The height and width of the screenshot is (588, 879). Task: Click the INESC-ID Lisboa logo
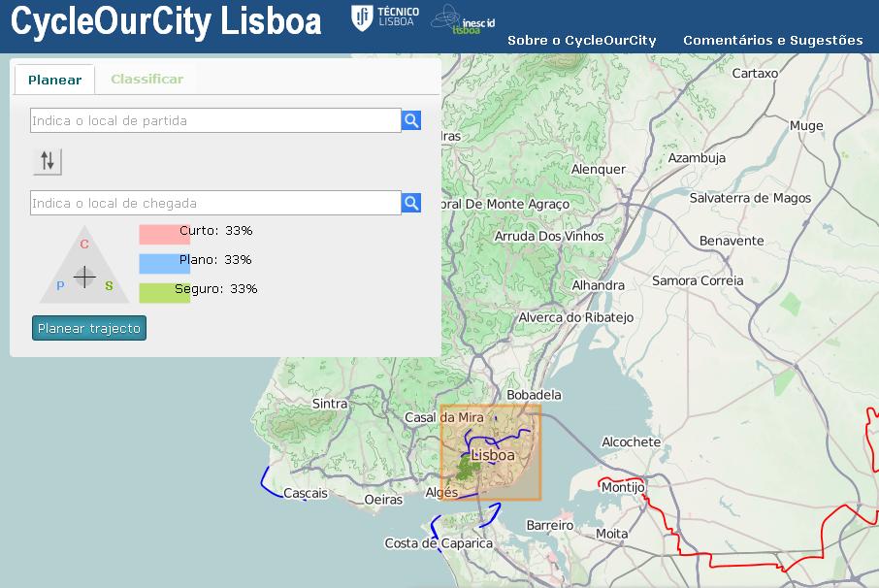point(463,19)
